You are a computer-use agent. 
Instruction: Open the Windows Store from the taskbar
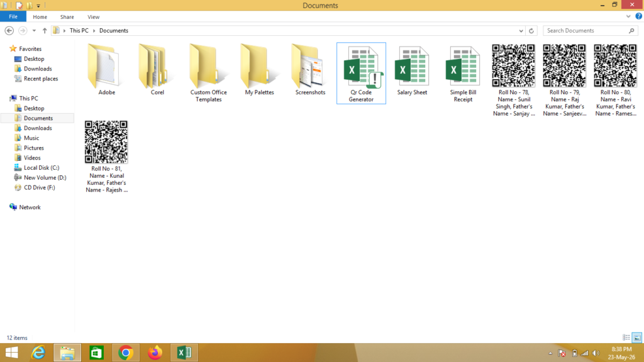[96, 353]
